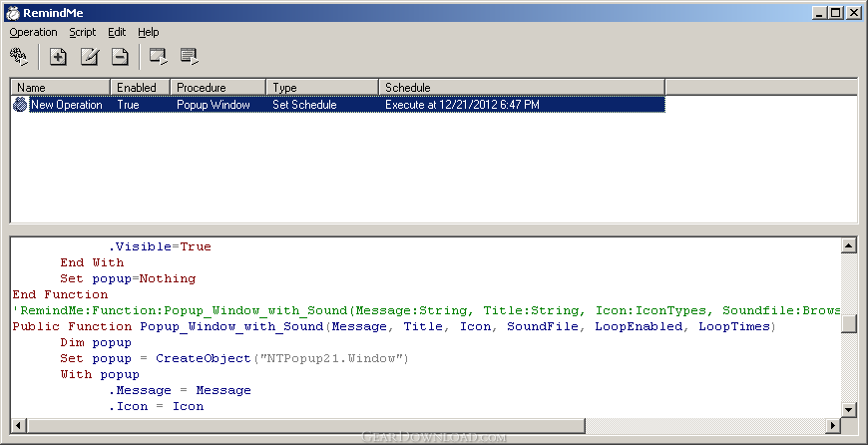Screen dimensions: 868x445
Task: Click the run operations gears icon
Action: [19, 57]
